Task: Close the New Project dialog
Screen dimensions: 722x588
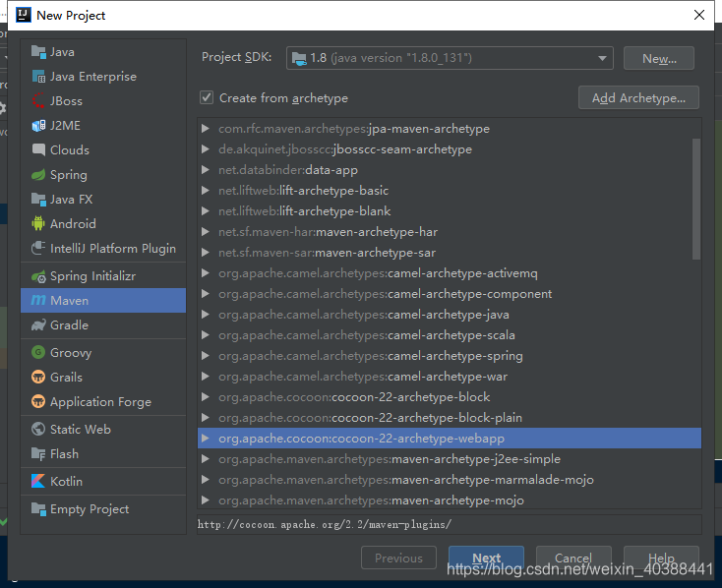Action: [699, 15]
